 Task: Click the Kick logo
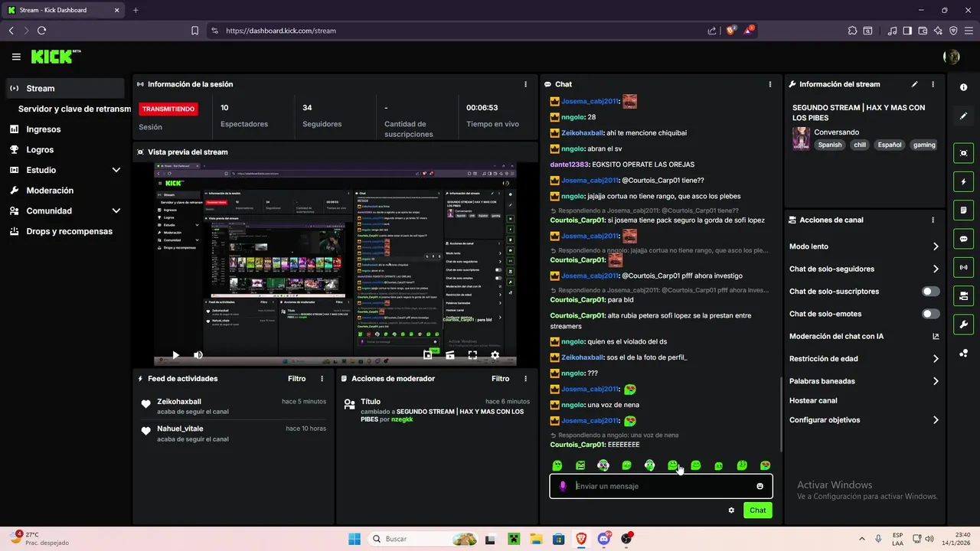click(x=56, y=57)
